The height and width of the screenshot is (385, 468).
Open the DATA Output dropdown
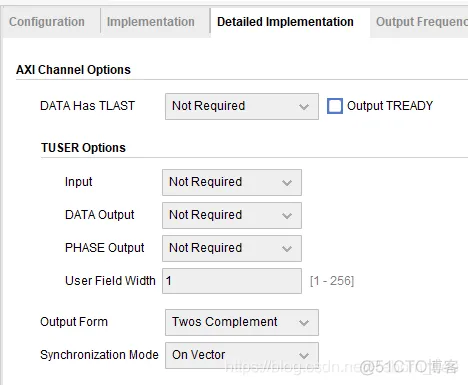232,215
